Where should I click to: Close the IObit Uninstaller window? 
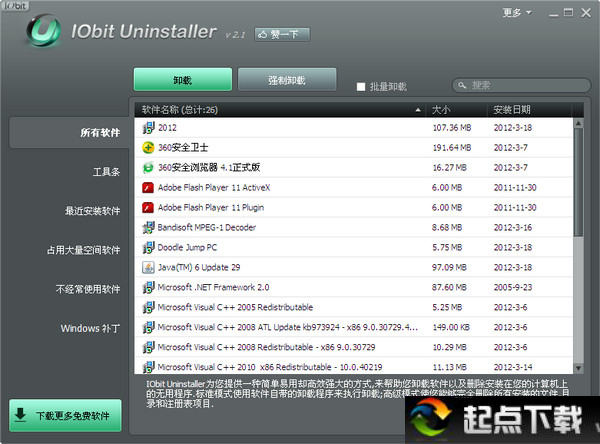[586, 13]
